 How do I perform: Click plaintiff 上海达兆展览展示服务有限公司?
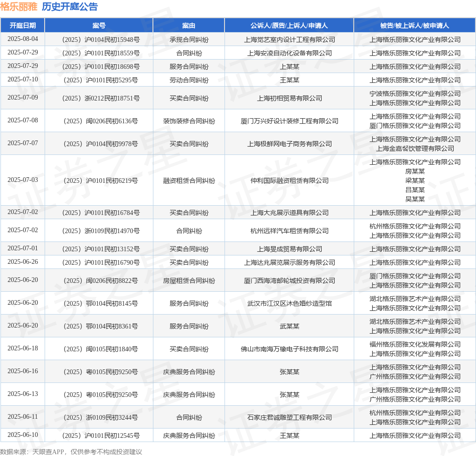pyautogui.click(x=289, y=262)
